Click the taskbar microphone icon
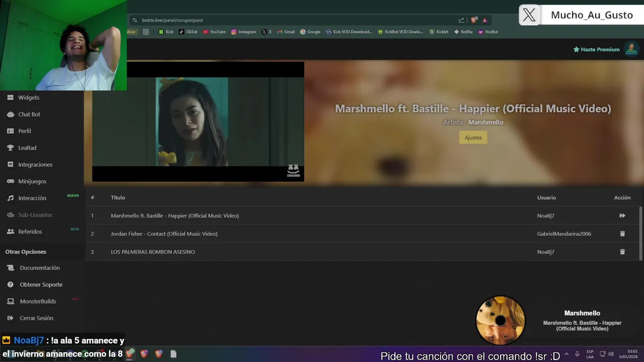 point(577,354)
